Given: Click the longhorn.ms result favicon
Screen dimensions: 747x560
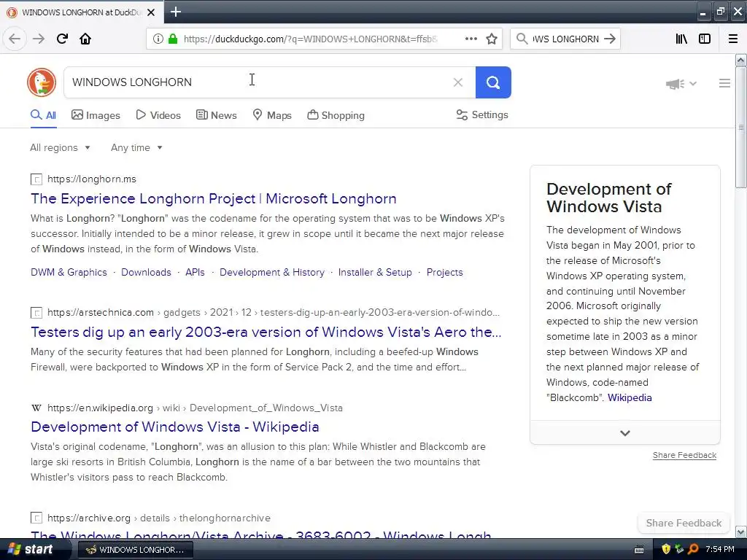Looking at the screenshot, I should (36, 179).
